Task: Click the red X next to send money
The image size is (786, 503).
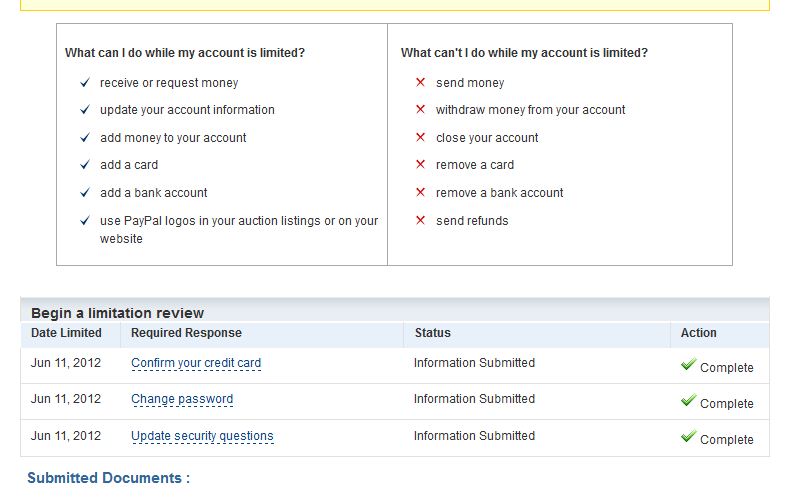Action: click(x=421, y=82)
